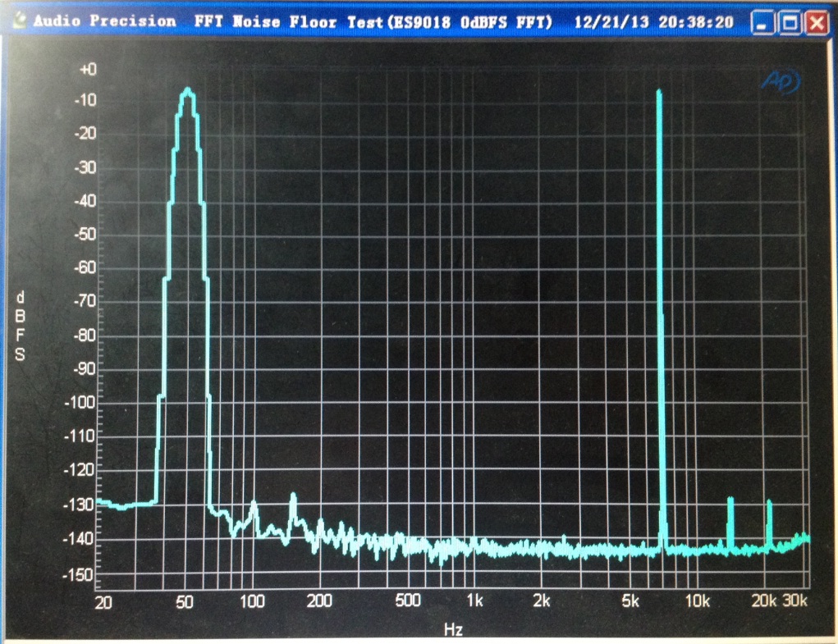Click the '-120' Y-axis label

click(x=79, y=470)
